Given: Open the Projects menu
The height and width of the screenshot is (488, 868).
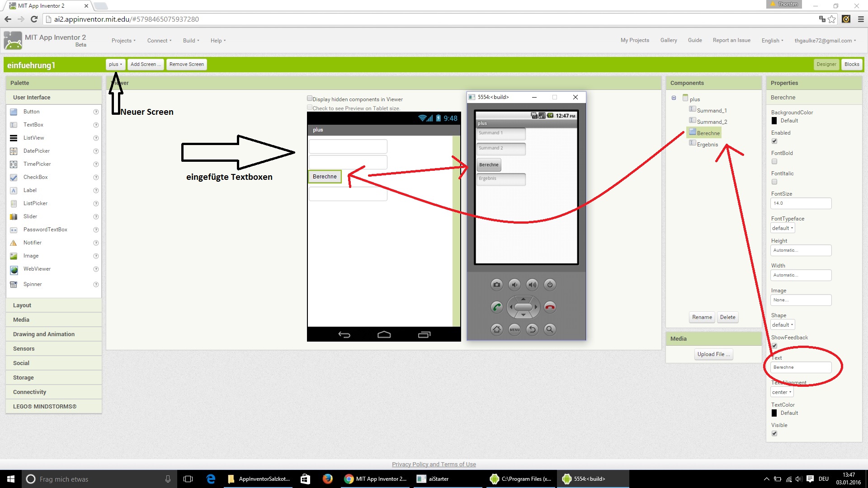Looking at the screenshot, I should pos(123,41).
